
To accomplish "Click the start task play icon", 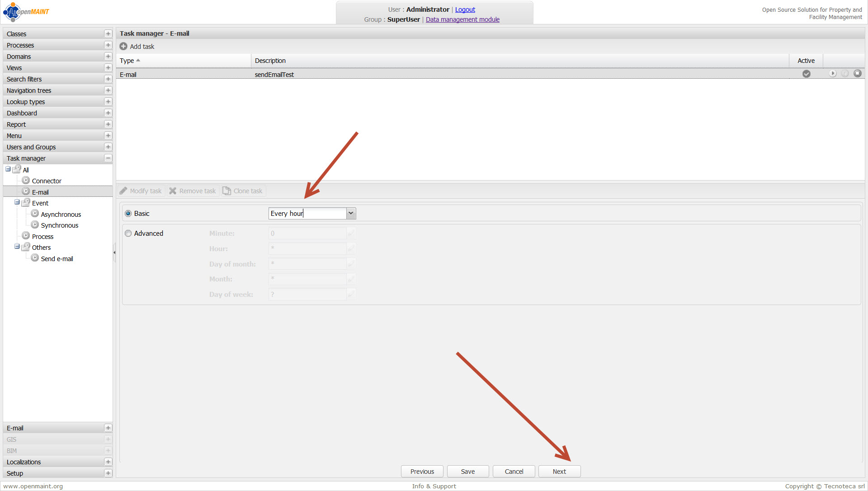I will coord(832,73).
